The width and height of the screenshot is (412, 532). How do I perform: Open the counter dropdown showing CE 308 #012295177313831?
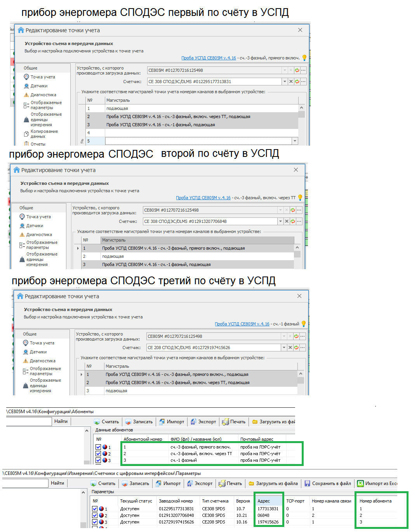pyautogui.click(x=285, y=82)
